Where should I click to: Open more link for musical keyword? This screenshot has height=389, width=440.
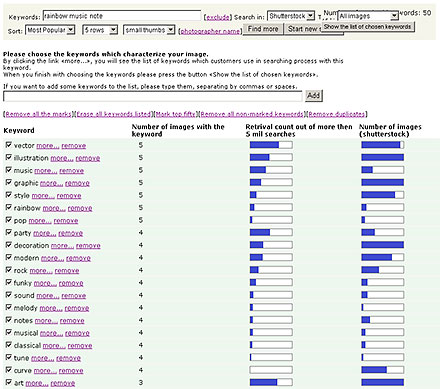[51, 333]
